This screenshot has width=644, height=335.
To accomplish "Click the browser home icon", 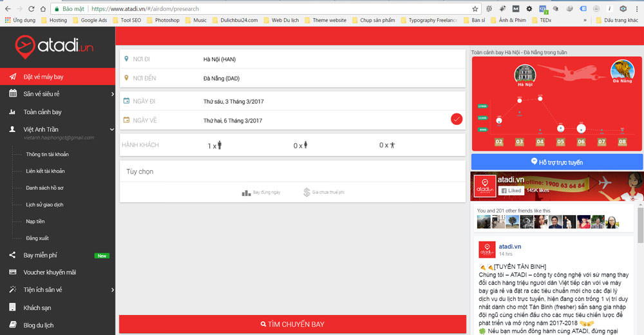I will tap(43, 9).
